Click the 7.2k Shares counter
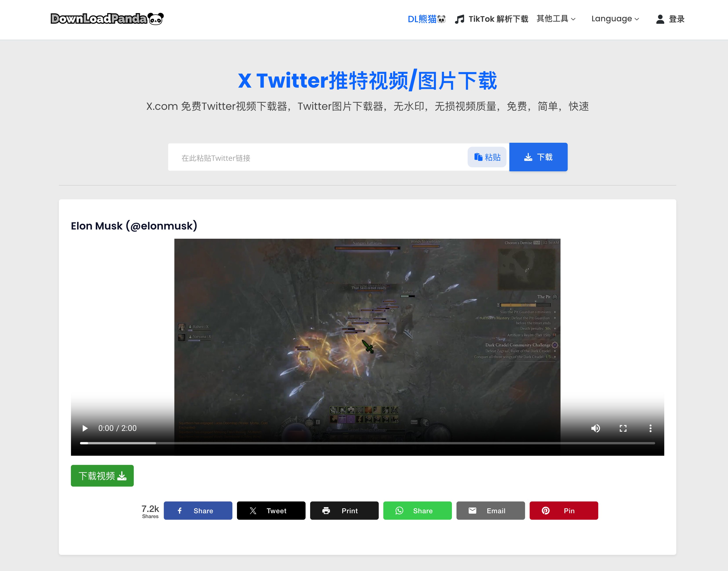The width and height of the screenshot is (728, 571). click(150, 511)
